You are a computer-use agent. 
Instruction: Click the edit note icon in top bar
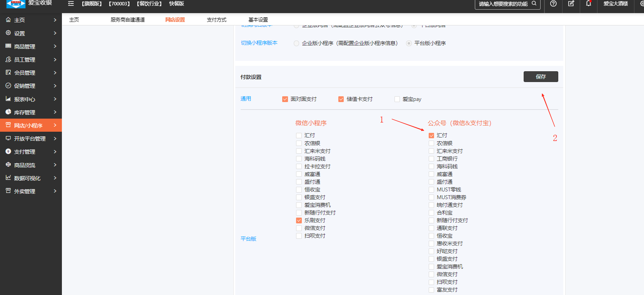pos(571,3)
